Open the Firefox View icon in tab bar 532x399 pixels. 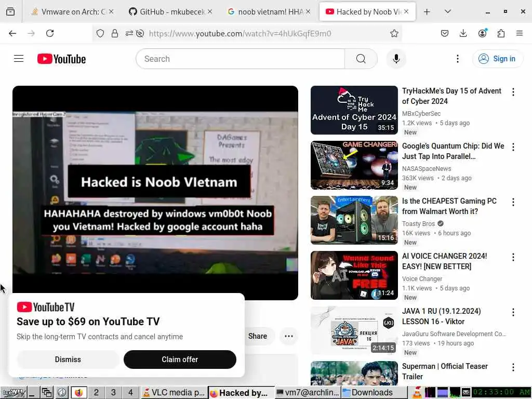(10, 12)
